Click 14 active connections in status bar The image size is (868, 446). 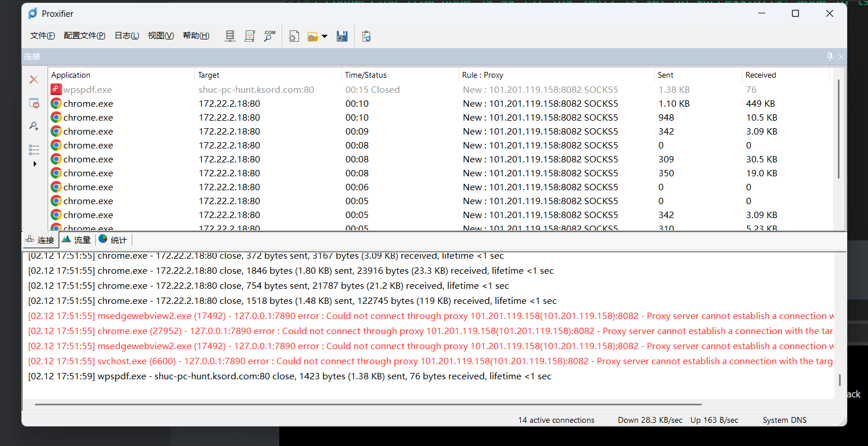point(556,420)
